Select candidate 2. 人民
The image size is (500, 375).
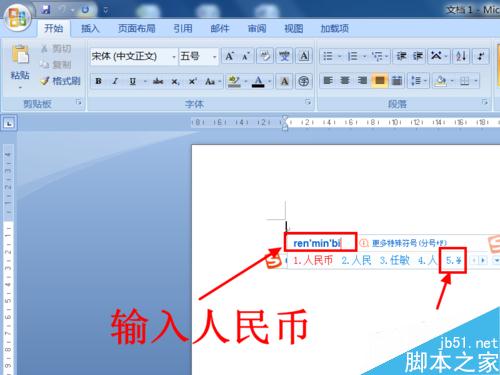click(357, 260)
